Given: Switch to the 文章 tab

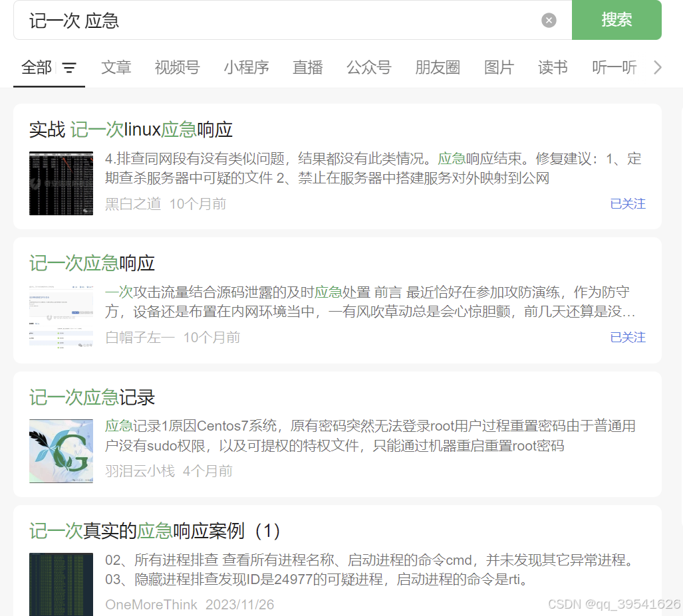Looking at the screenshot, I should pyautogui.click(x=116, y=67).
